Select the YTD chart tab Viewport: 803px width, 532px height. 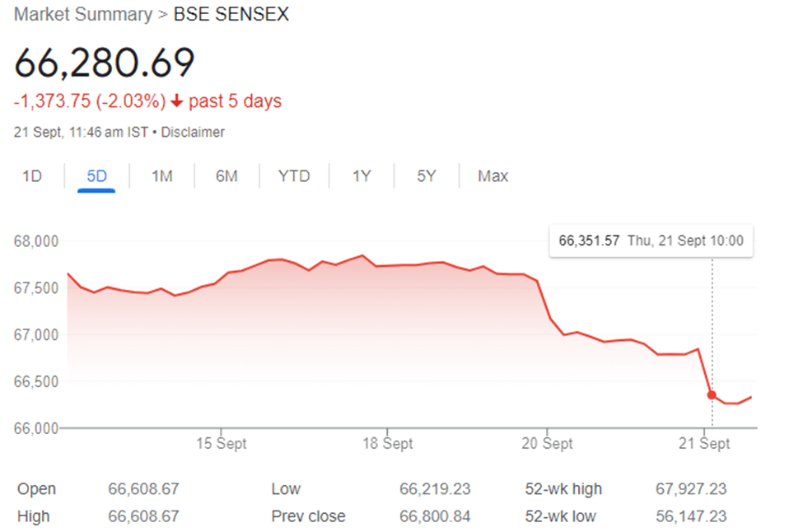coord(293,175)
